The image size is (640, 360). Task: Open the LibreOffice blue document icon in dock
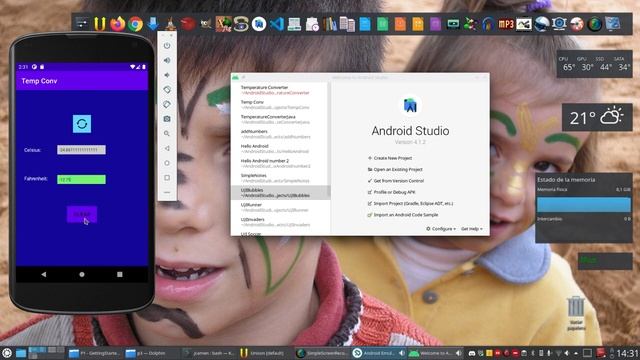pyautogui.click(x=365, y=24)
